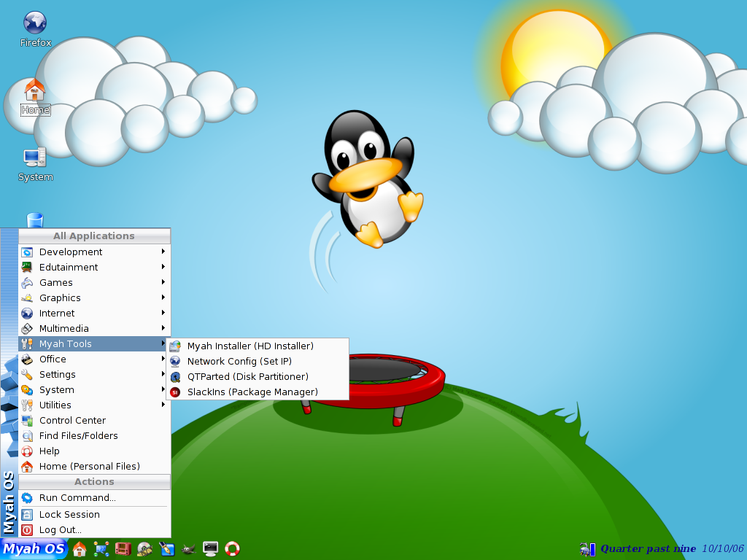Launch GIMP from the taskbar
This screenshot has width=747, height=560.
(x=188, y=549)
